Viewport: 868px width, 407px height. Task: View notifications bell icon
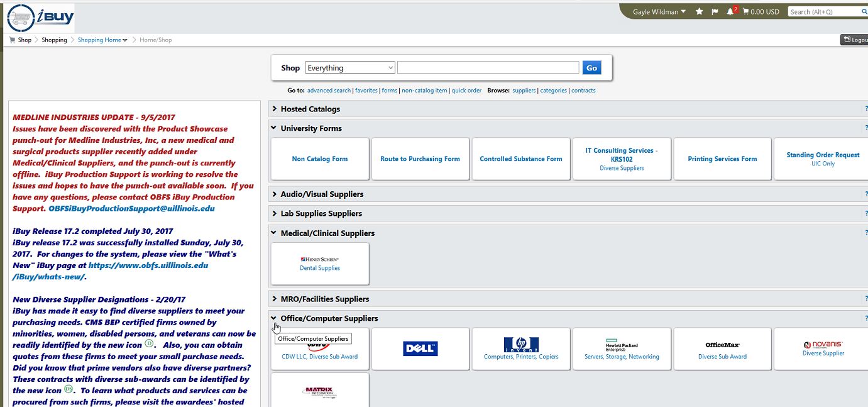click(x=731, y=11)
